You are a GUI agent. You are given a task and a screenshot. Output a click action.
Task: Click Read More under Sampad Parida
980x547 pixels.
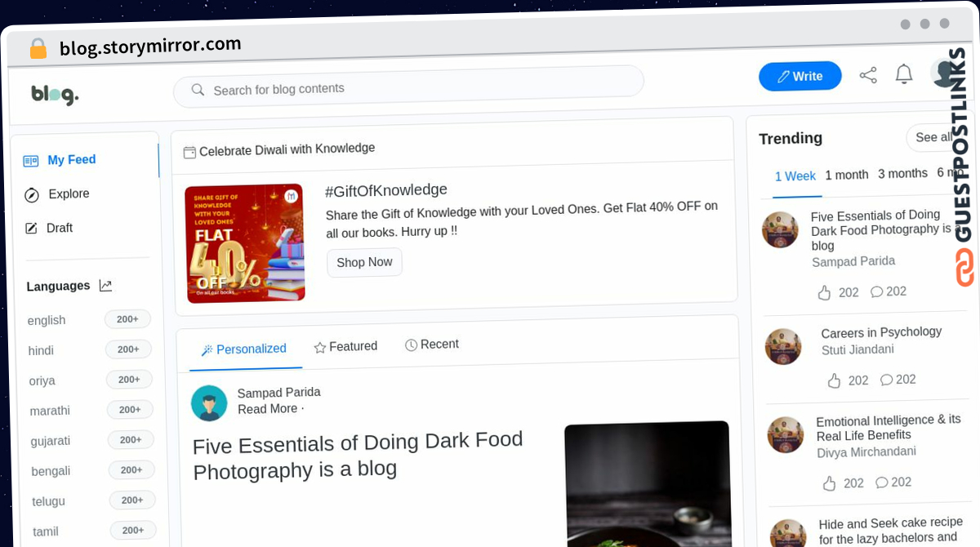[x=268, y=409]
